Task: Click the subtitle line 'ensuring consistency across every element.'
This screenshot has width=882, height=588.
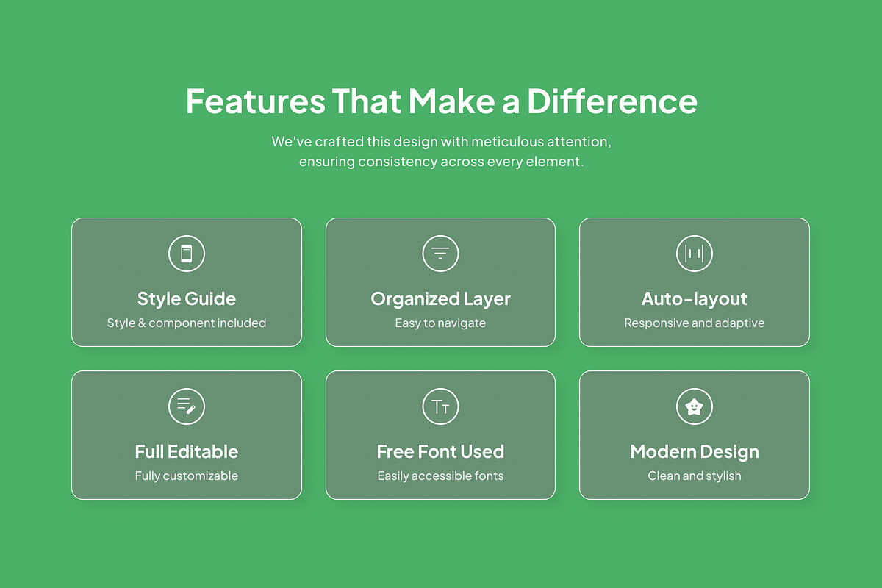Action: (x=441, y=162)
